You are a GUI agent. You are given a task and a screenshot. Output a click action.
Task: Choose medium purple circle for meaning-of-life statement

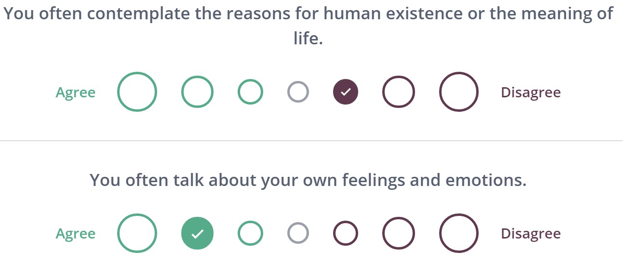pos(399,92)
